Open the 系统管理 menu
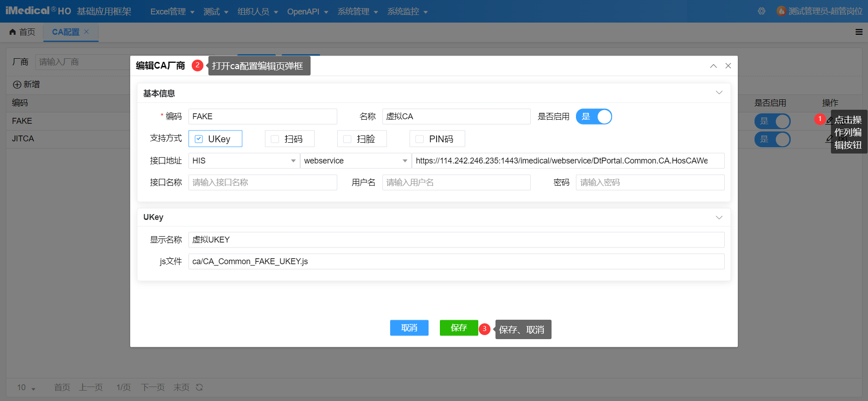Viewport: 868px width, 401px height. (x=358, y=11)
